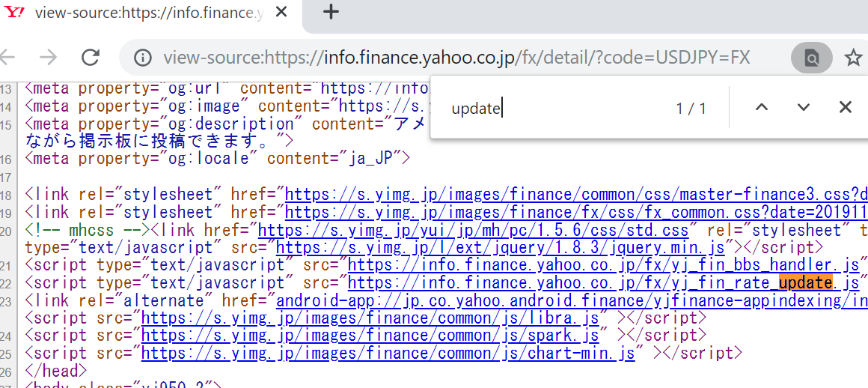Viewport: 868px width, 388px height.
Task: Open a new tab with plus button
Action: [x=331, y=12]
